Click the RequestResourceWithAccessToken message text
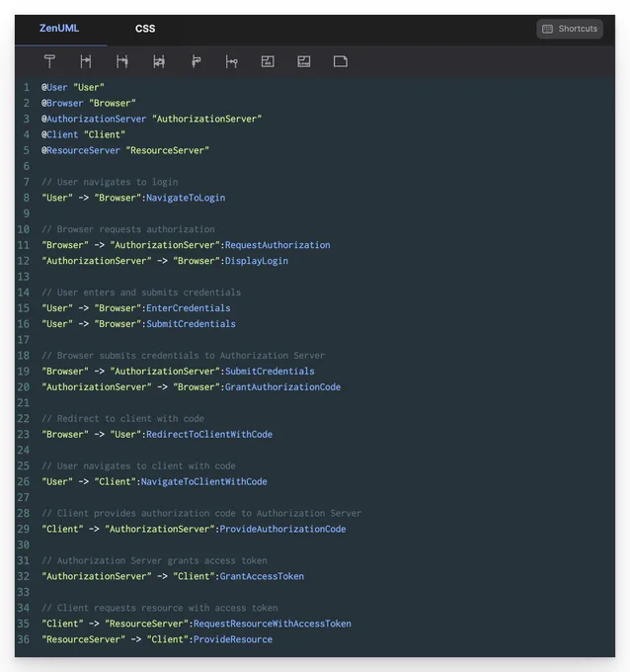The image size is (630, 672). click(x=273, y=624)
